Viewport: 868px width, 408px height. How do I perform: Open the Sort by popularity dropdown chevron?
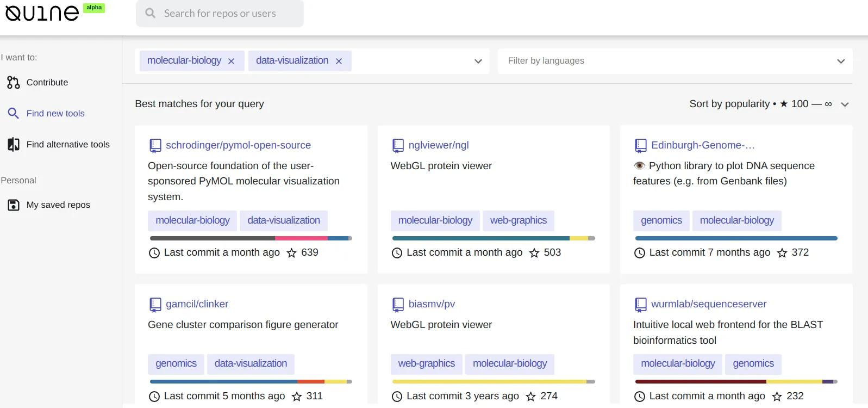[x=845, y=104]
